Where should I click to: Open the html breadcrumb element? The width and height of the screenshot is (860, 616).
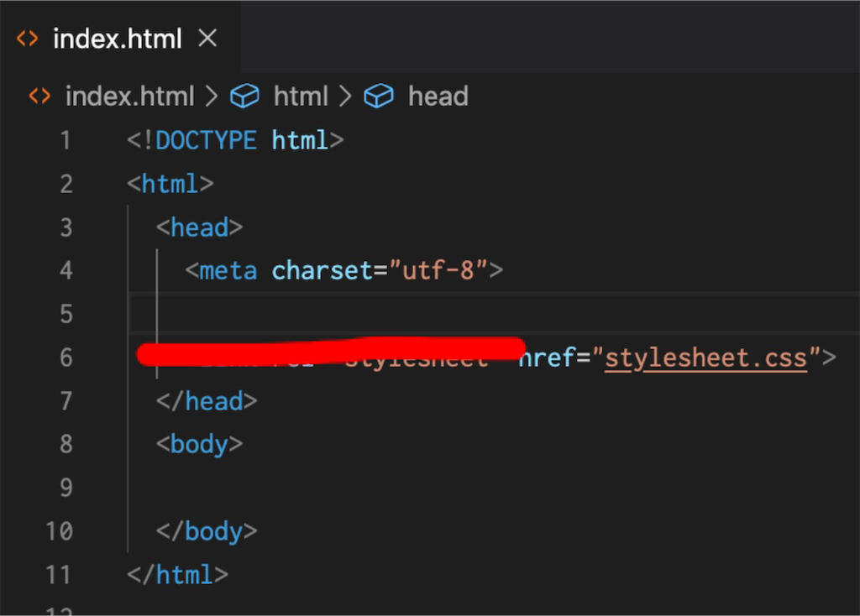click(x=301, y=96)
